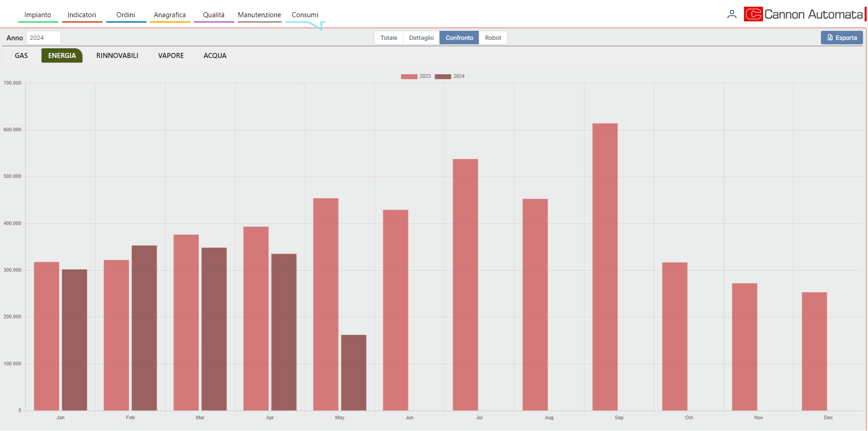Click the user profile icon
The height and width of the screenshot is (431, 868).
[731, 14]
